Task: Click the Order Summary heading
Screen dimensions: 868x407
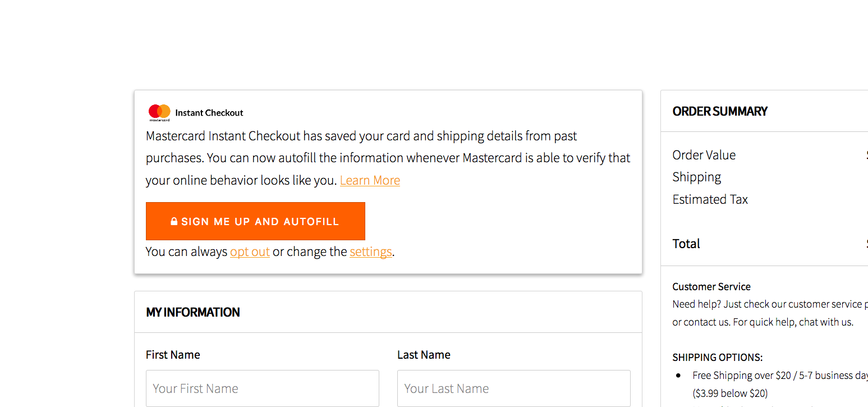Action: [x=720, y=111]
